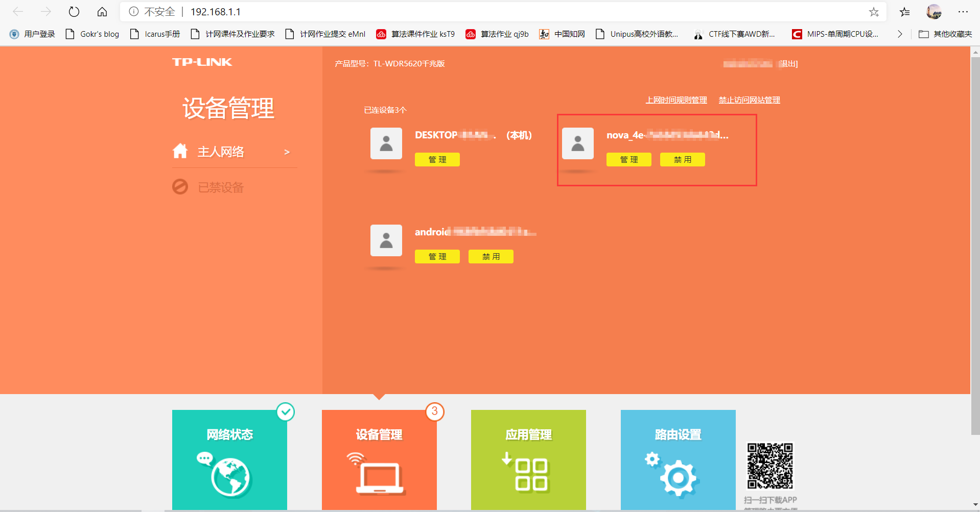Open the 应用管理 panel

coord(528,458)
